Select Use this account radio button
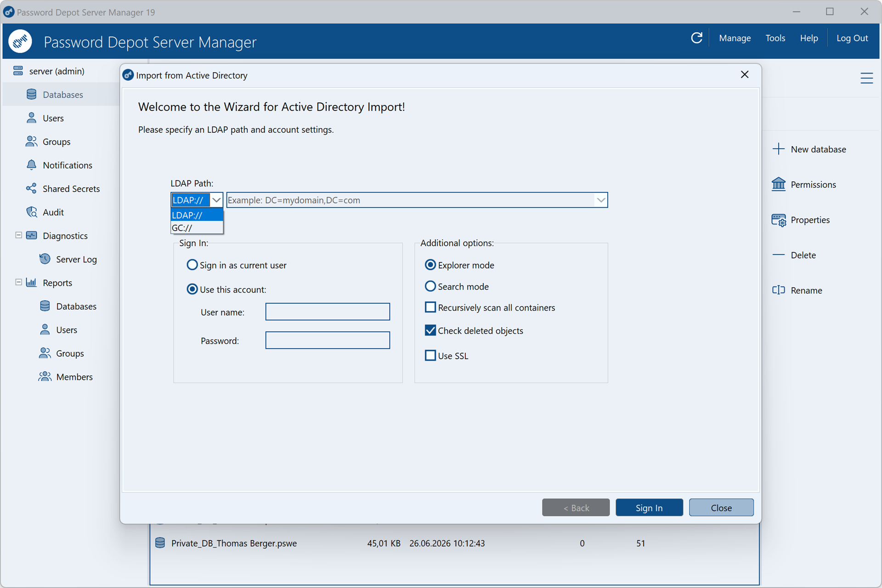The width and height of the screenshot is (882, 588). [192, 289]
